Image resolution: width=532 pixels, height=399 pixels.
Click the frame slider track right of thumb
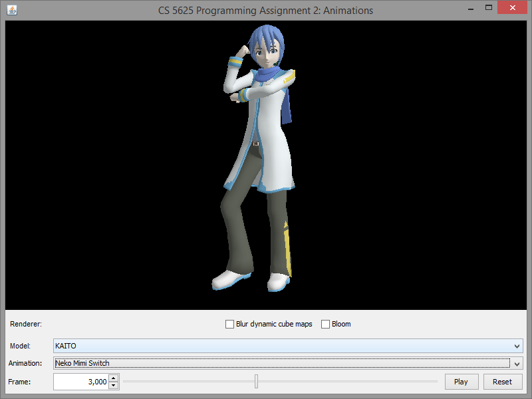[346, 382]
